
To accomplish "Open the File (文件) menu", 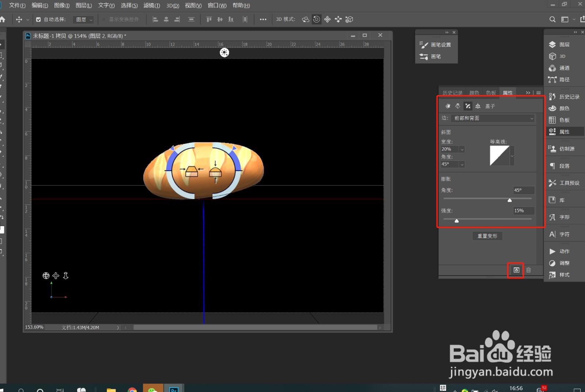I will tap(17, 5).
